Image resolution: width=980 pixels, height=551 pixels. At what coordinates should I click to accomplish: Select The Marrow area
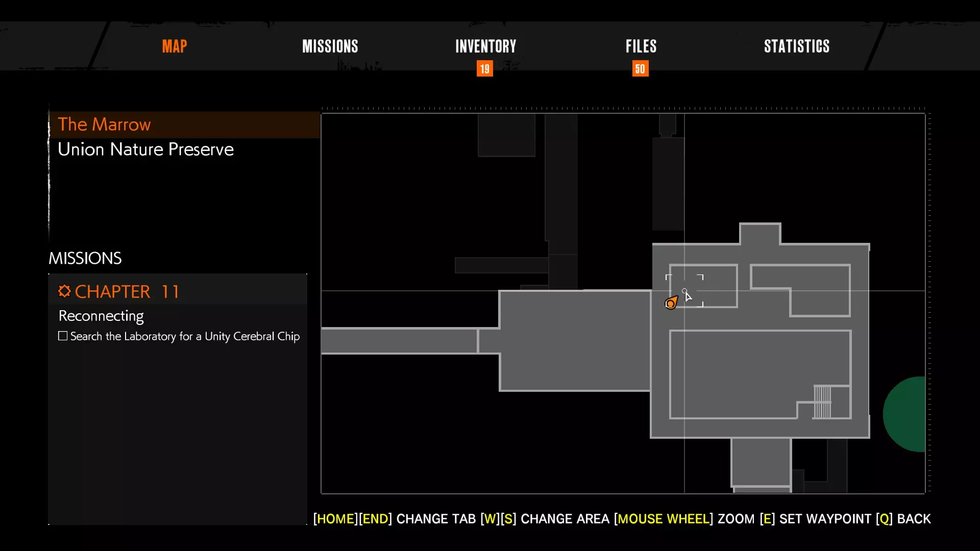coord(104,124)
